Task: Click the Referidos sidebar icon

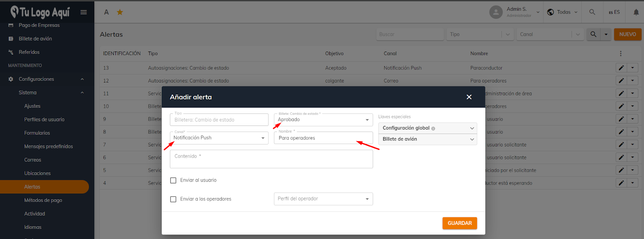Action: tap(11, 52)
